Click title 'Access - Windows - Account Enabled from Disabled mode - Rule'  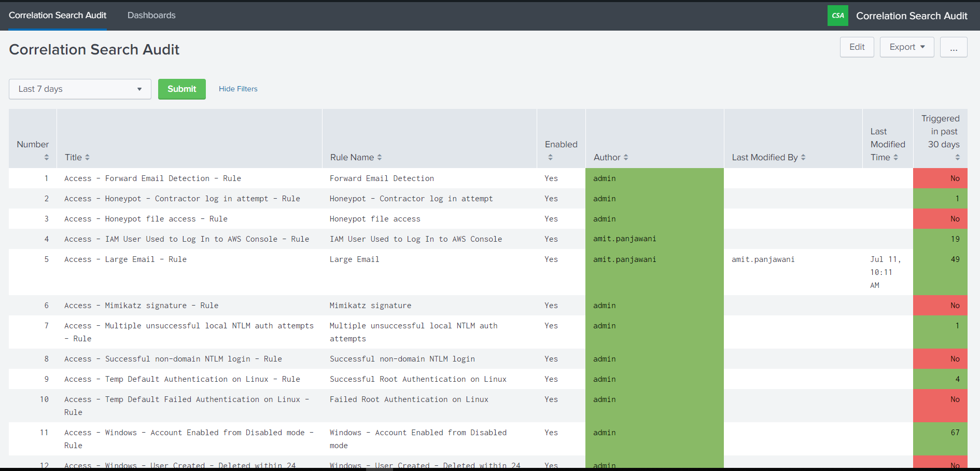[189, 439]
